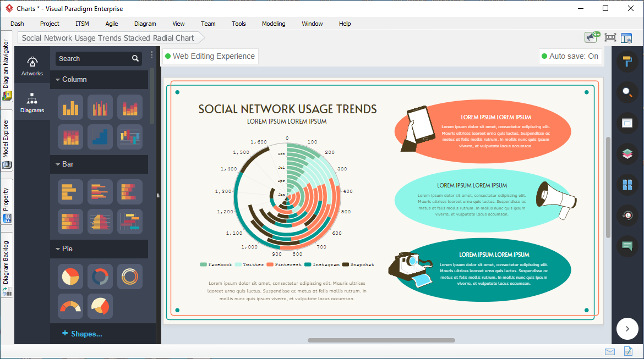The height and width of the screenshot is (359, 644).
Task: Open the grid layout panel icon
Action: (627, 185)
